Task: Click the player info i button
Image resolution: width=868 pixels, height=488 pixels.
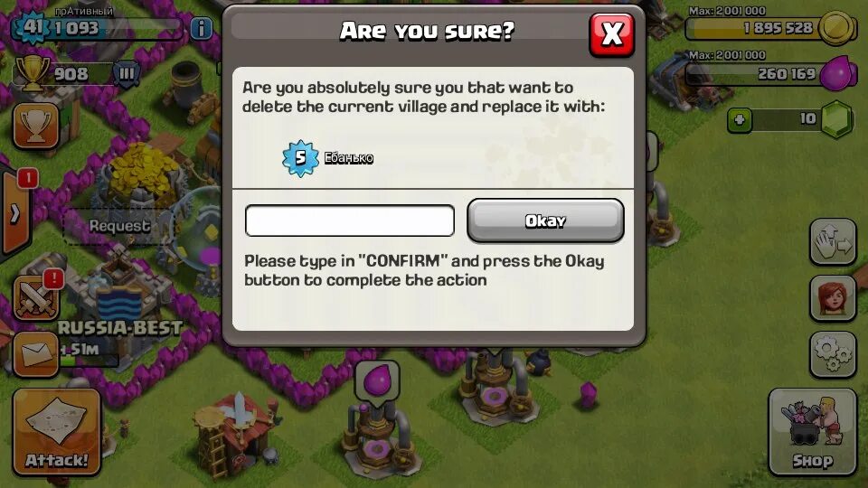Action: point(202,28)
